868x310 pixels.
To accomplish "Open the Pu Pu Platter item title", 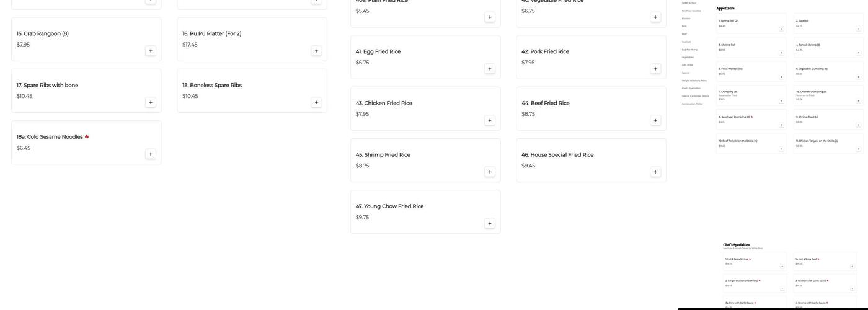I will 211,33.
